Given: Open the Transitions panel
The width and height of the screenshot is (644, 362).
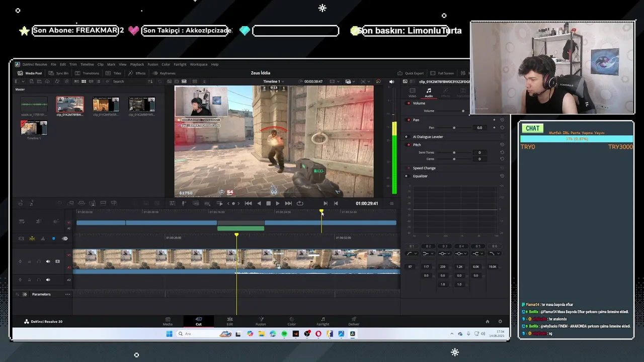Looking at the screenshot, I should click(x=87, y=73).
